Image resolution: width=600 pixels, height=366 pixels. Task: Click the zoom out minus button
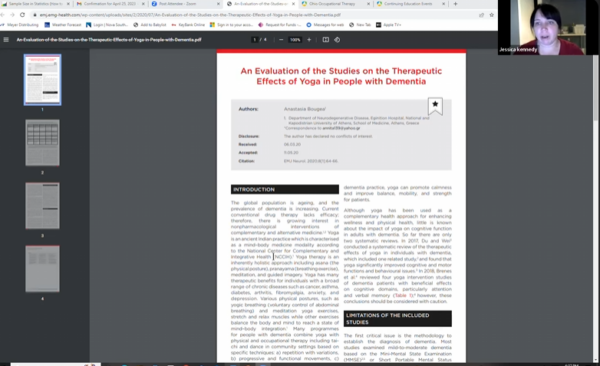281,39
